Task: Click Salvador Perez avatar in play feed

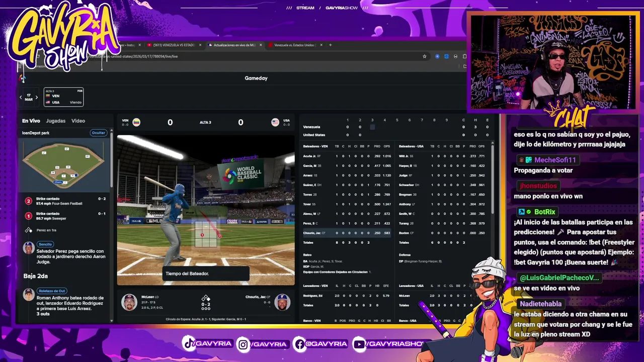Action: coord(29,247)
